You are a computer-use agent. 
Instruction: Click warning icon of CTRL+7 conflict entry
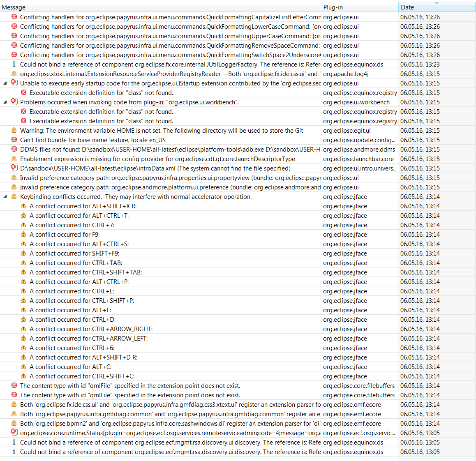point(23,225)
